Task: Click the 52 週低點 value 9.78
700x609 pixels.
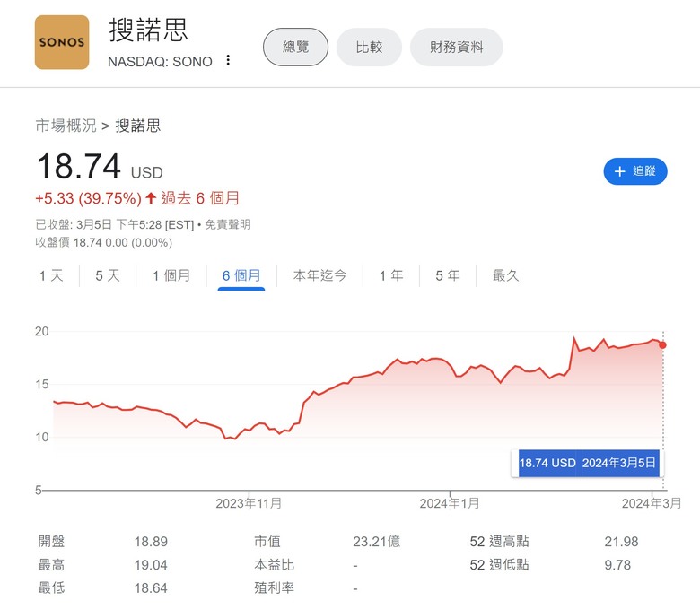Action: click(x=617, y=565)
